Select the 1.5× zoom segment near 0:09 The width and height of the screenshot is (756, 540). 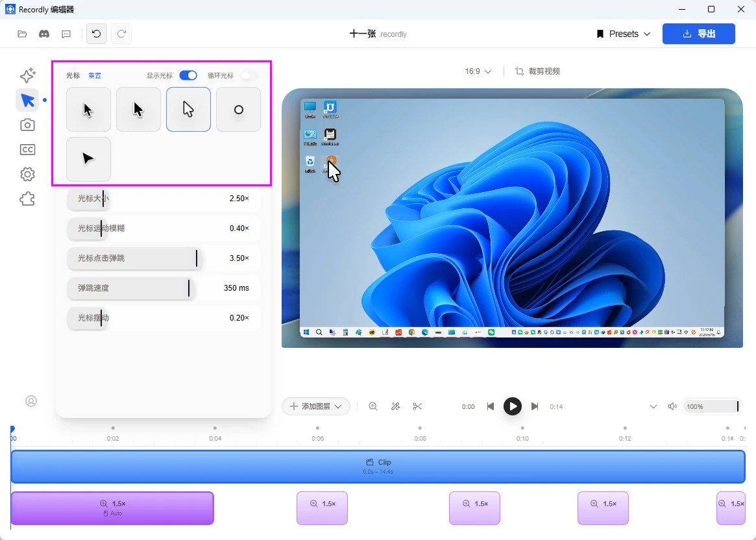click(474, 508)
